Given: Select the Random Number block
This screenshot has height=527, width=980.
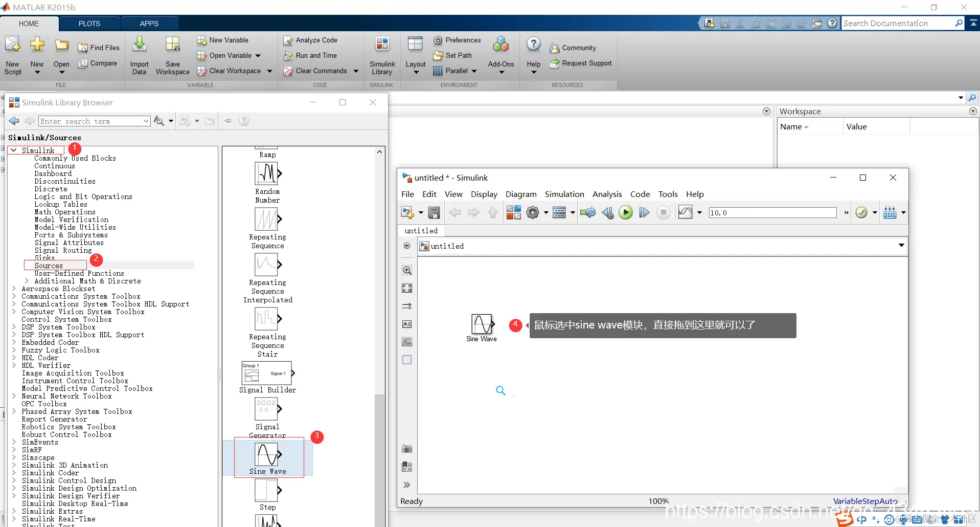Looking at the screenshot, I should pyautogui.click(x=267, y=182).
